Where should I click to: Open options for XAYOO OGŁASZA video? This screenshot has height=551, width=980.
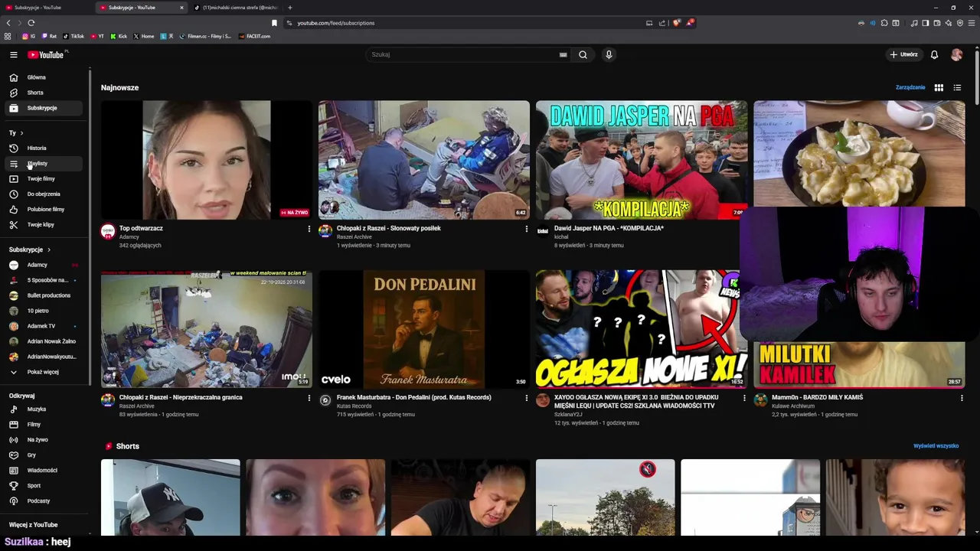click(x=743, y=398)
